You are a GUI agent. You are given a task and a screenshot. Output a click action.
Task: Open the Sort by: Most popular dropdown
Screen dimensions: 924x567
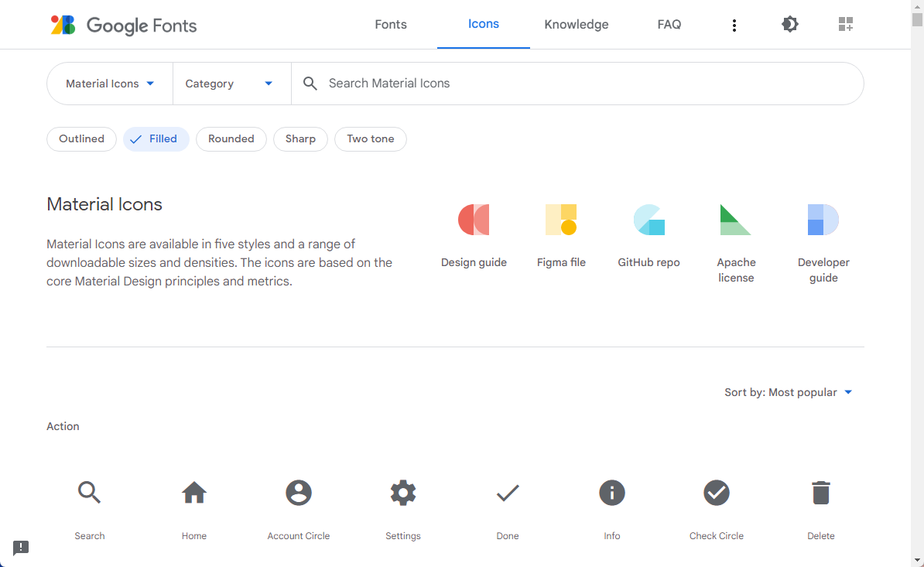[789, 392]
